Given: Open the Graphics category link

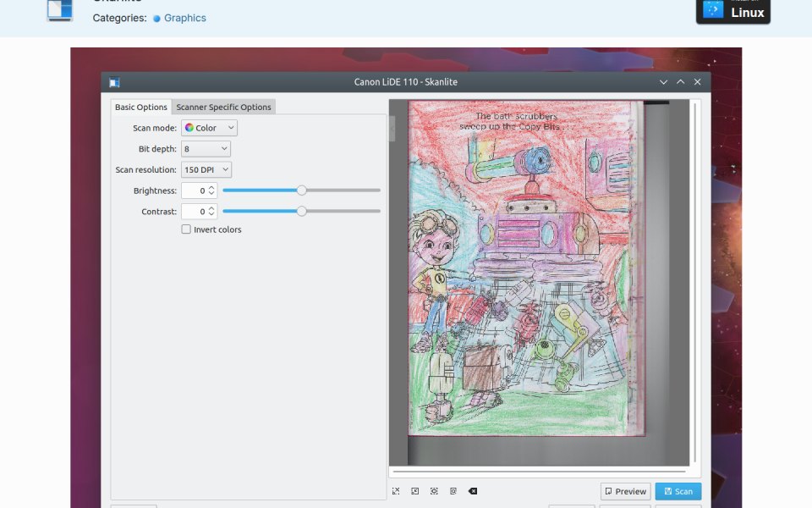Looking at the screenshot, I should pyautogui.click(x=185, y=18).
